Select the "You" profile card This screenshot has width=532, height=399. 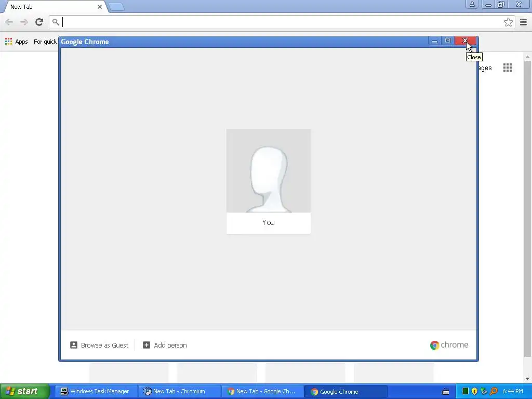tap(269, 181)
